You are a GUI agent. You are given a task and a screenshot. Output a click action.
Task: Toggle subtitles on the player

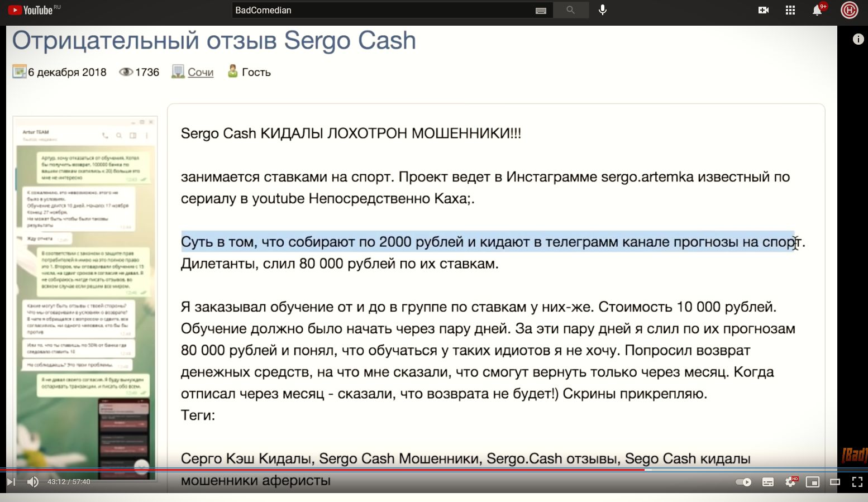tap(768, 482)
